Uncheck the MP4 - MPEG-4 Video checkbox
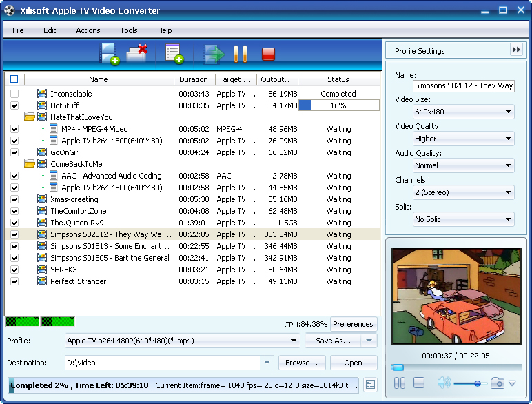The width and height of the screenshot is (532, 404). point(14,129)
